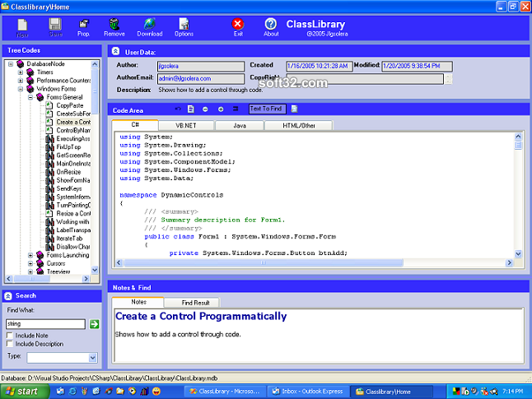This screenshot has width=532, height=399.
Task: Open the Options toolbar icon
Action: point(184,27)
